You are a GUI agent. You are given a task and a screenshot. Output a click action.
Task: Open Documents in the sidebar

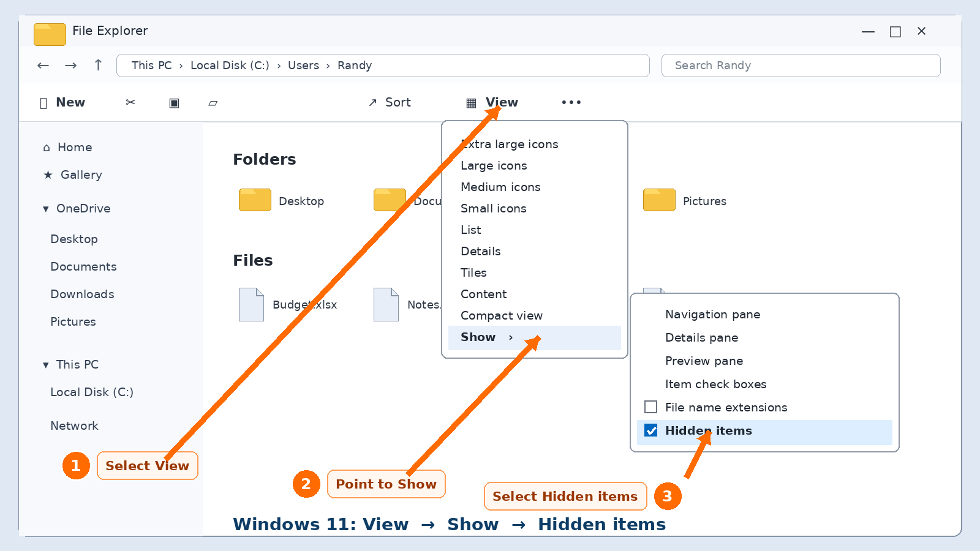click(x=83, y=267)
